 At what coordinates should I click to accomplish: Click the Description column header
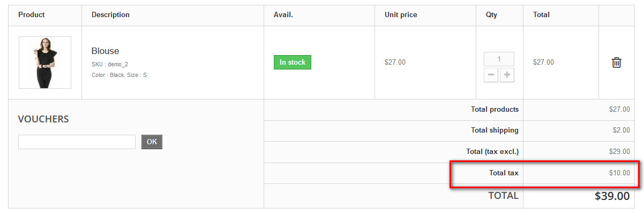click(110, 15)
